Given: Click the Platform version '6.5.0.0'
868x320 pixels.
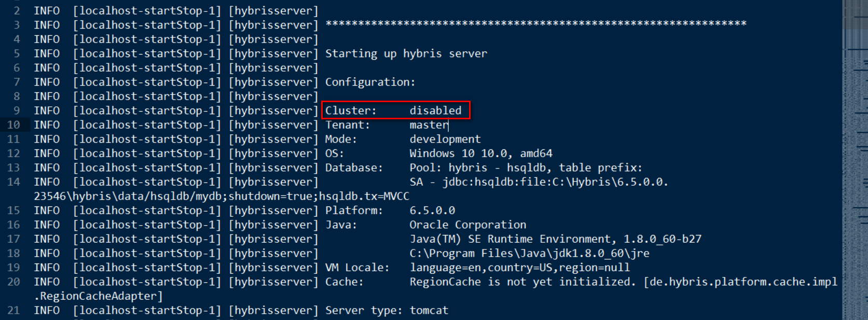Looking at the screenshot, I should pos(432,211).
